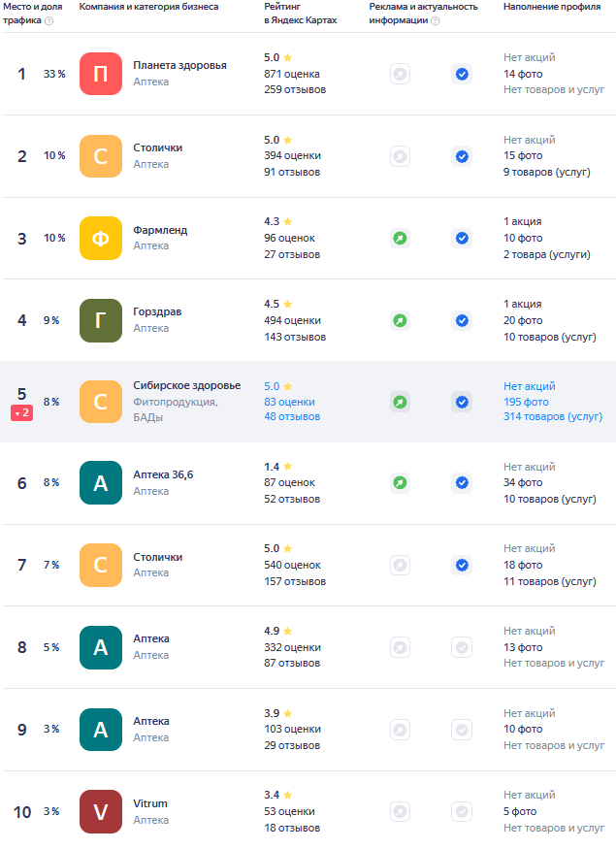
Task: Click the grey unverified checkmark for Vitrum
Action: pyautogui.click(x=462, y=811)
